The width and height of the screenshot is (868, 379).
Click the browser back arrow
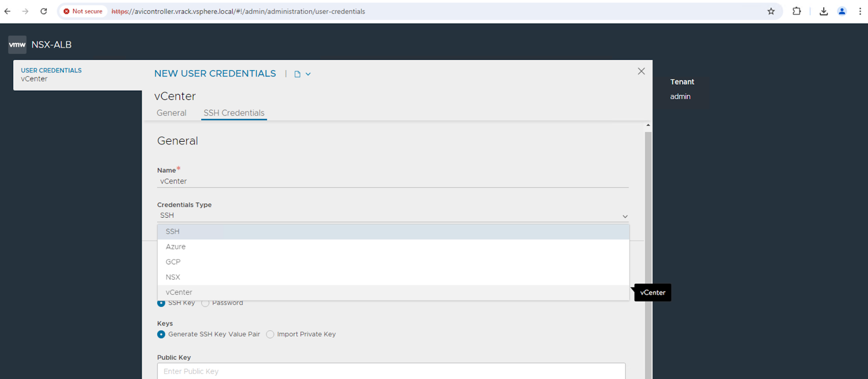8,11
